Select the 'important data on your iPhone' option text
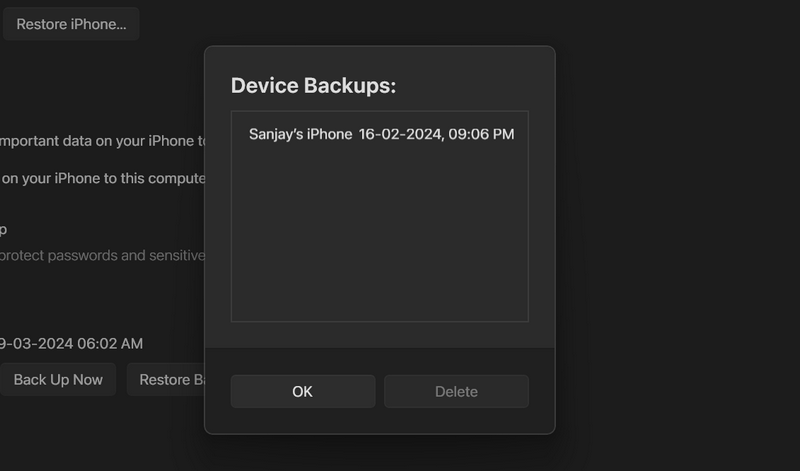Image resolution: width=800 pixels, height=471 pixels. (102, 141)
